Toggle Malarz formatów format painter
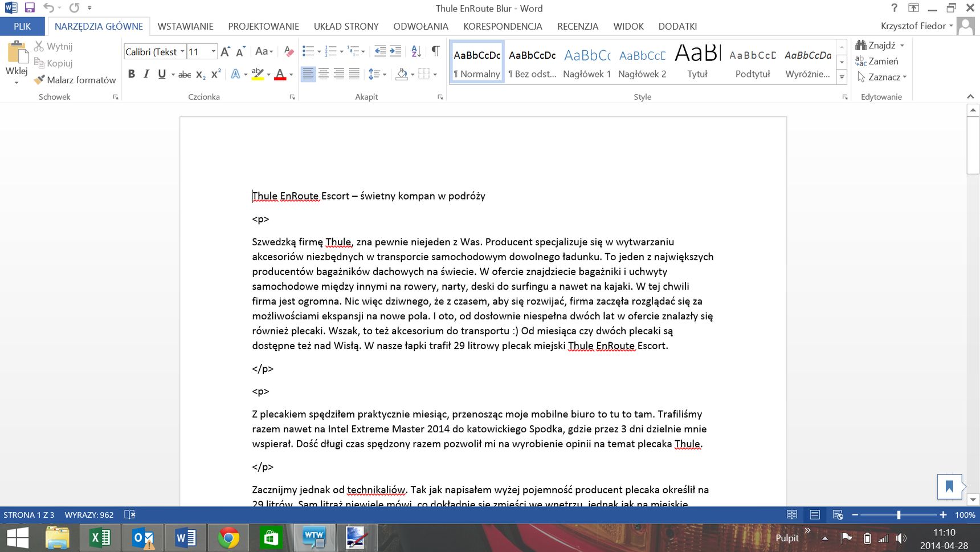The width and height of the screenshot is (980, 552). [75, 80]
